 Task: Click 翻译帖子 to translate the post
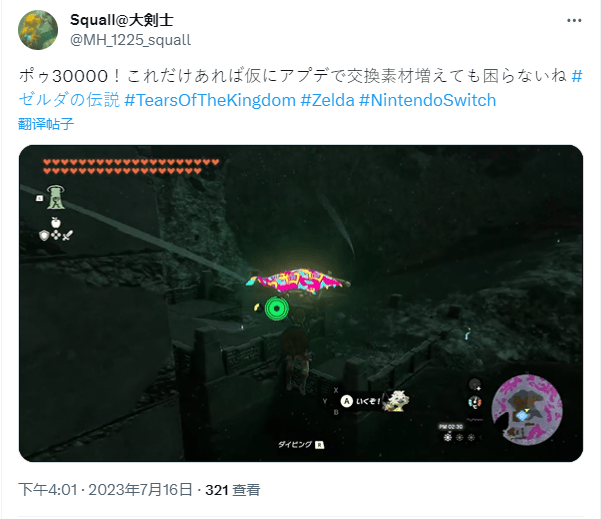pos(46,124)
